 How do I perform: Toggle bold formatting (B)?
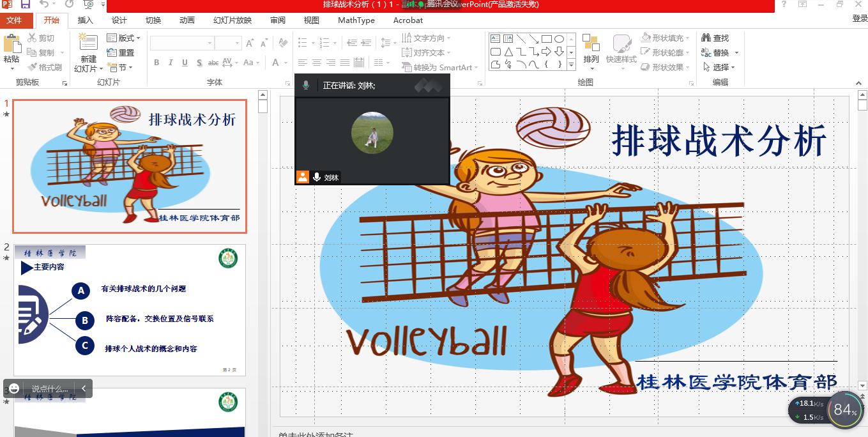156,63
